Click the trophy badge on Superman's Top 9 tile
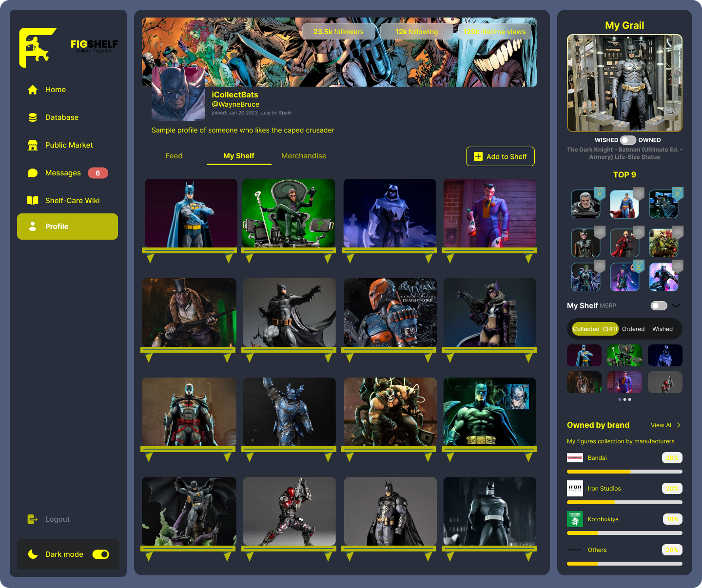The height and width of the screenshot is (588, 702). tap(639, 193)
